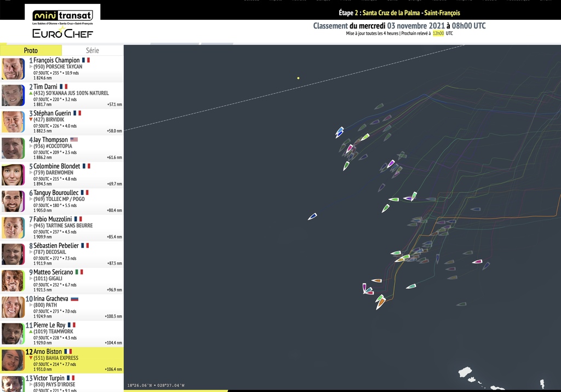
Task: Open Irina Gracheva's skipper photo
Action: click(13, 307)
